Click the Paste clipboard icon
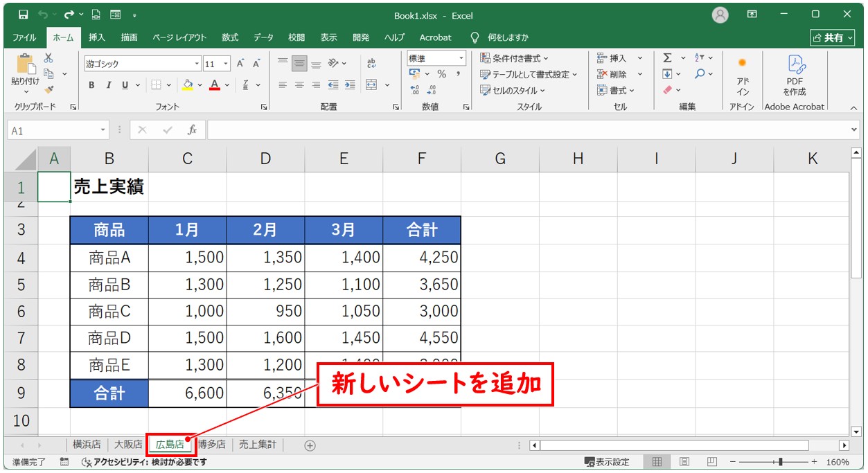This screenshot has width=868, height=473. tap(26, 66)
